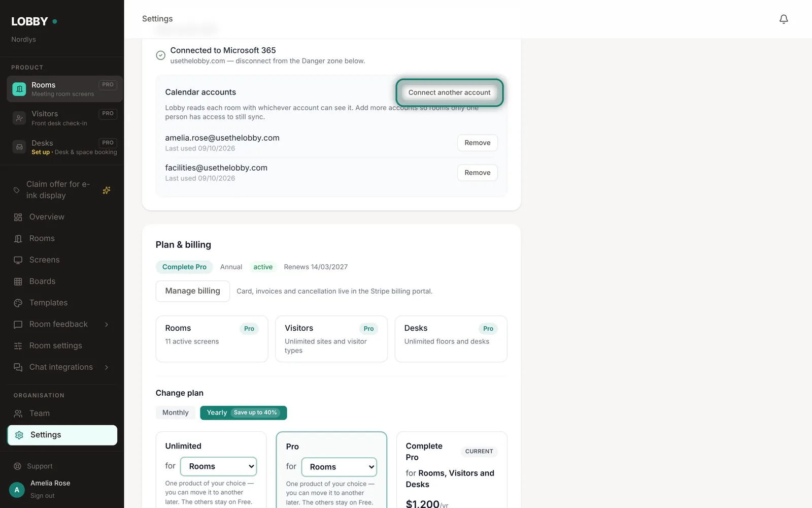Viewport: 812px width, 508px height.
Task: Click the Amelia Rose avatar
Action: 17,490
